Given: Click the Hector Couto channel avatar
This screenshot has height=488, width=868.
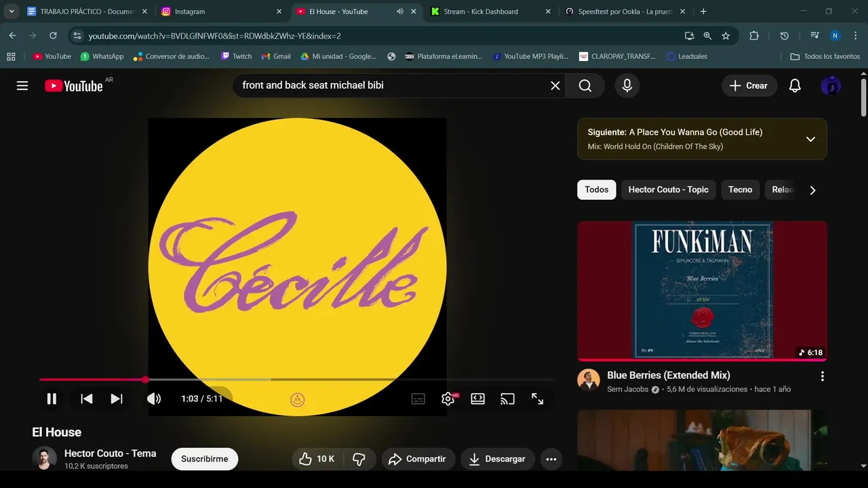Looking at the screenshot, I should (x=45, y=459).
